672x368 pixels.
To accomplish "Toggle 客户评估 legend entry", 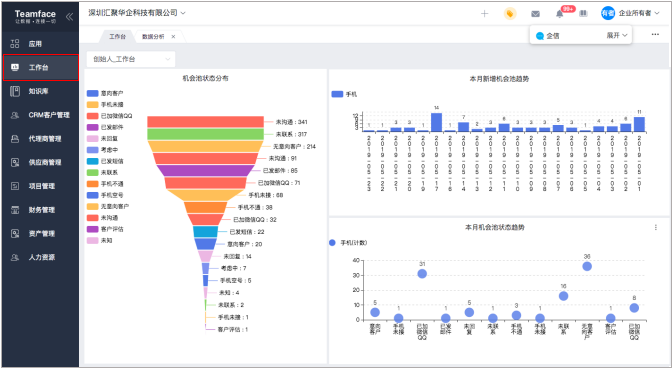I will pyautogui.click(x=105, y=229).
